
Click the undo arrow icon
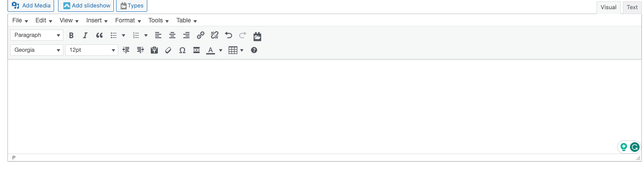tap(229, 35)
